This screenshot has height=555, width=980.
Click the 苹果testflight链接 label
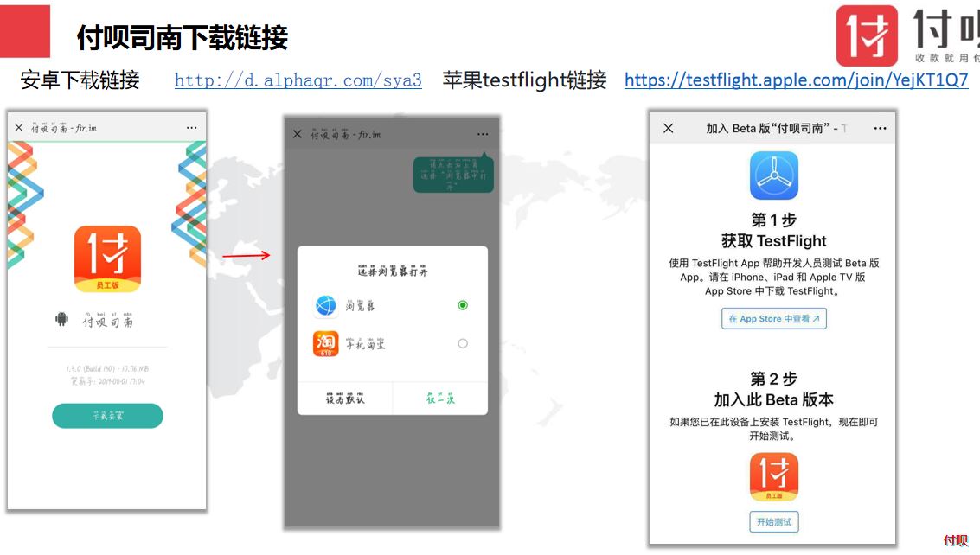(x=524, y=80)
